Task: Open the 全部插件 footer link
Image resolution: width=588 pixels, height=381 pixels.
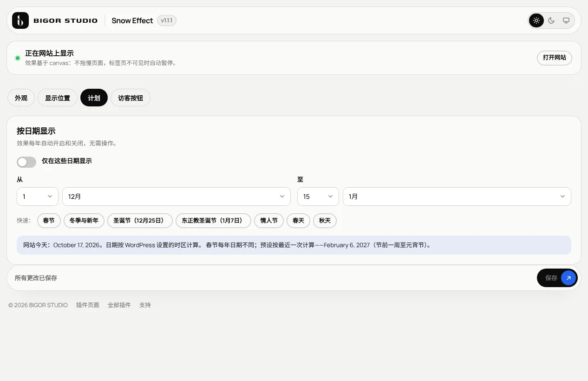Action: point(119,305)
